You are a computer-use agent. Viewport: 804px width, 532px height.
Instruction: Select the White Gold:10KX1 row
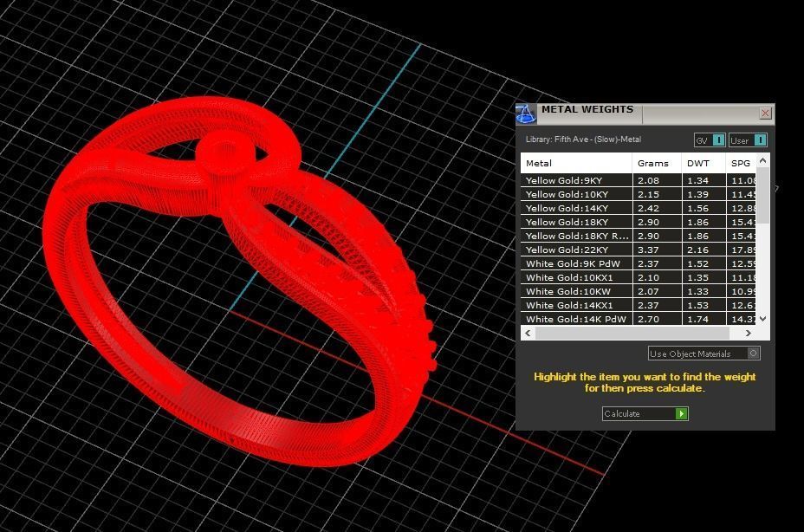point(639,277)
